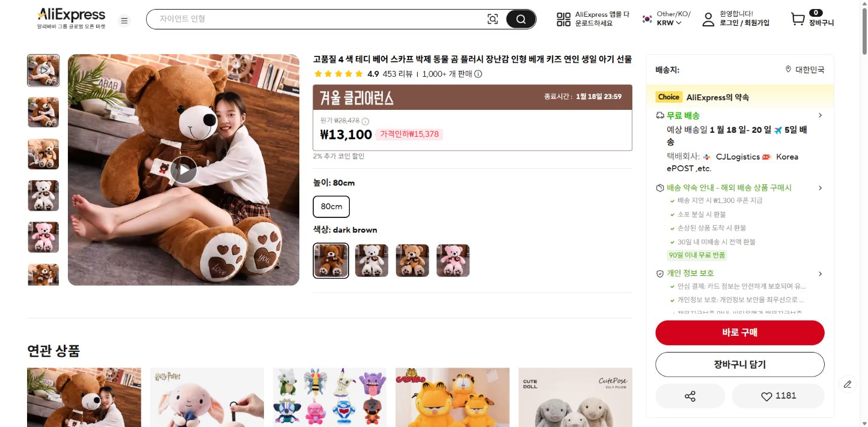Select the pink bear thumbnail in gallery
The image size is (868, 427).
43,237
